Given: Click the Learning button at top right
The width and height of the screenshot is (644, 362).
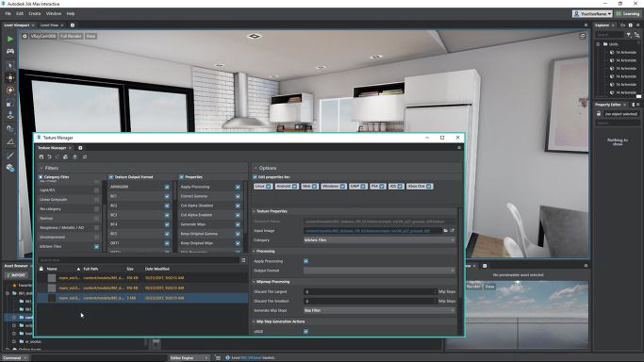Looking at the screenshot, I should (x=628, y=13).
